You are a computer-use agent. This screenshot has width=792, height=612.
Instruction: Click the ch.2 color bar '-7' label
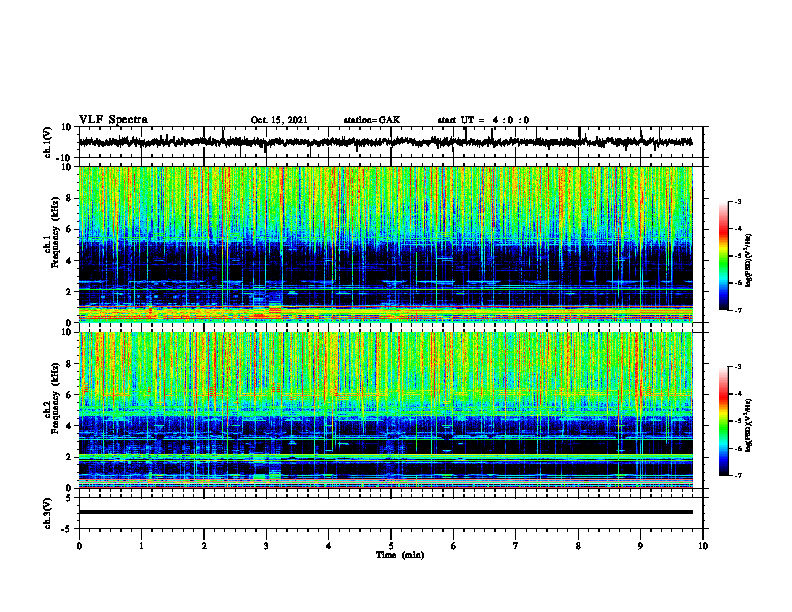click(x=737, y=475)
